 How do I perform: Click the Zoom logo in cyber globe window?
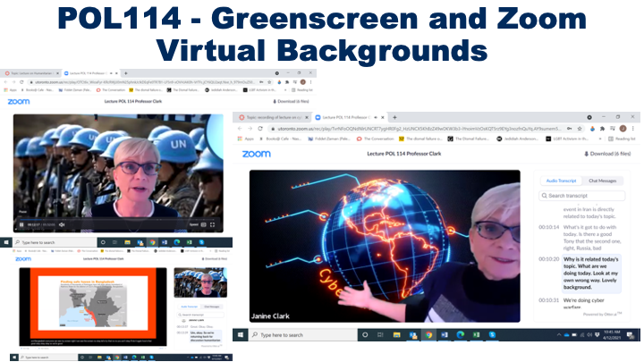(257, 154)
